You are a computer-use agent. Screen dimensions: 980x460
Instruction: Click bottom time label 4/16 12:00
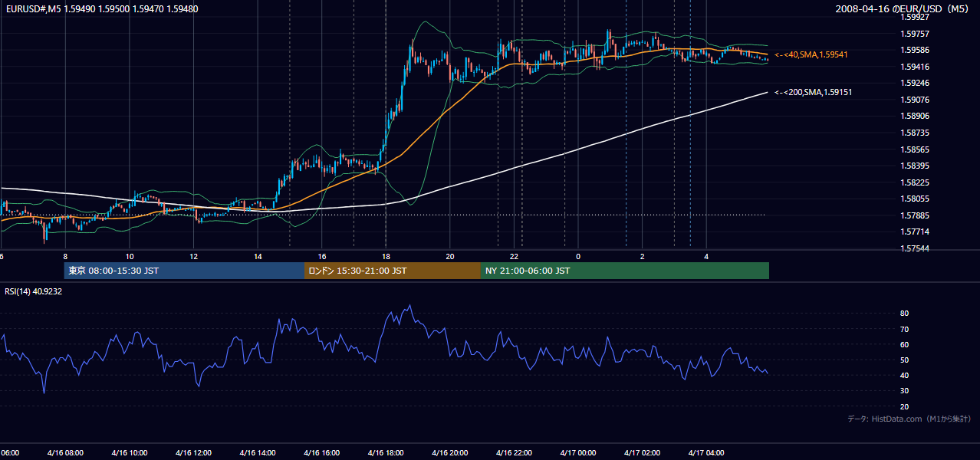[x=193, y=452]
